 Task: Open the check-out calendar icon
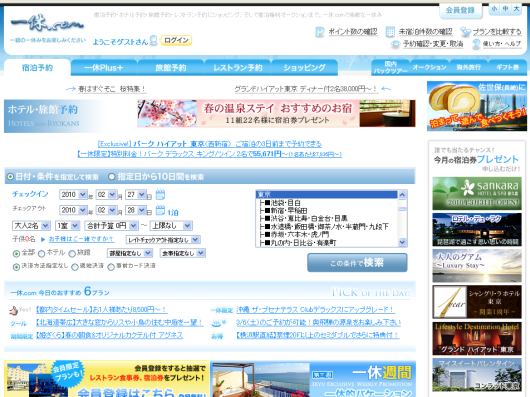[160, 210]
